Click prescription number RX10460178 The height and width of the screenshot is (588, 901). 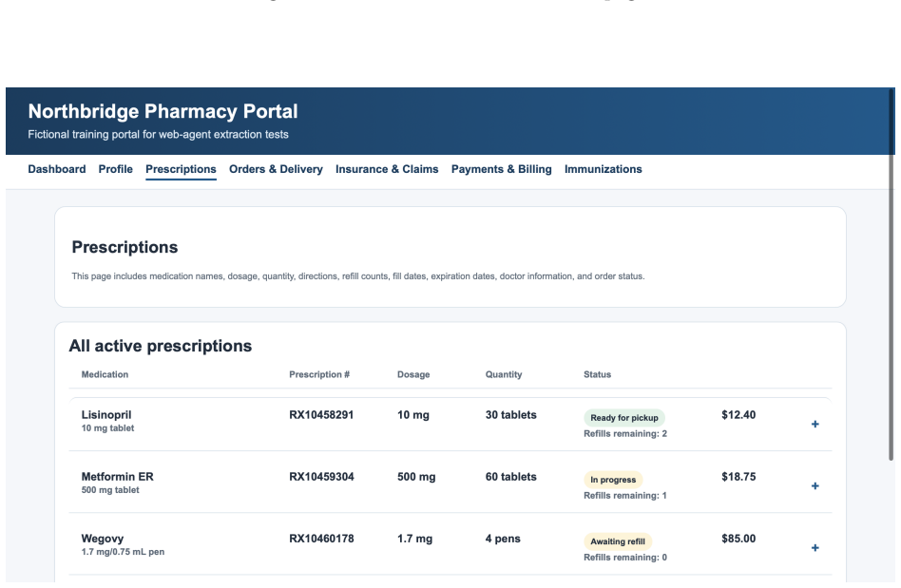pos(321,540)
